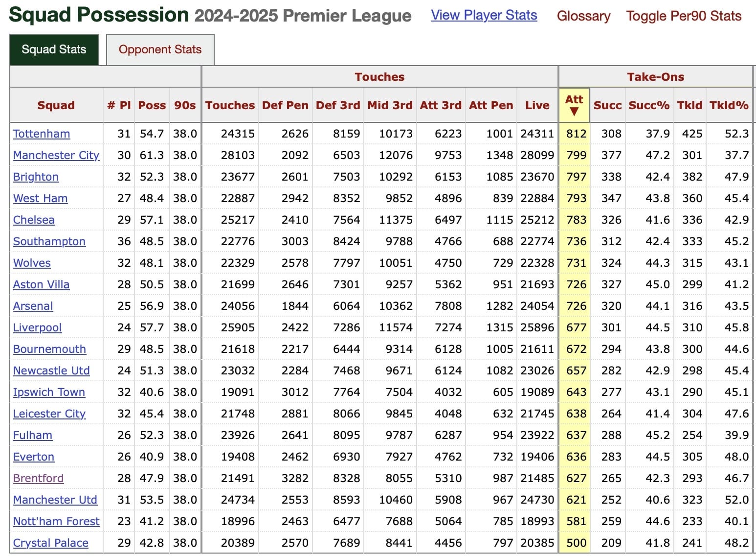The width and height of the screenshot is (756, 556).
Task: Select Arsenal's 7808 Att 3rd cell
Action: pos(441,306)
